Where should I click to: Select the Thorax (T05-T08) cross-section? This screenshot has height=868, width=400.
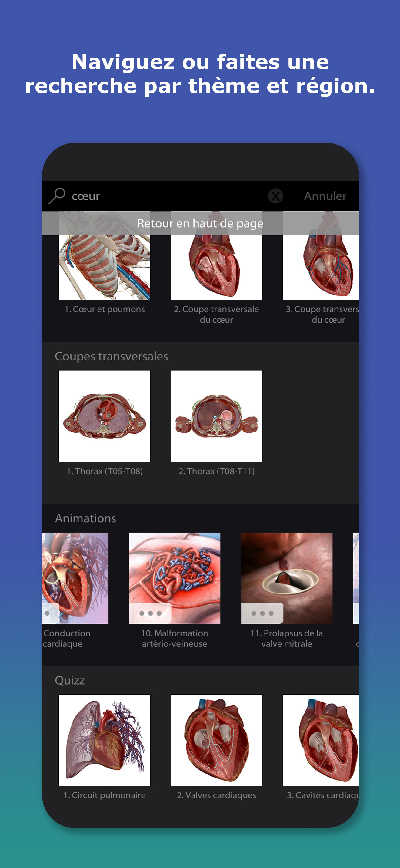(105, 416)
